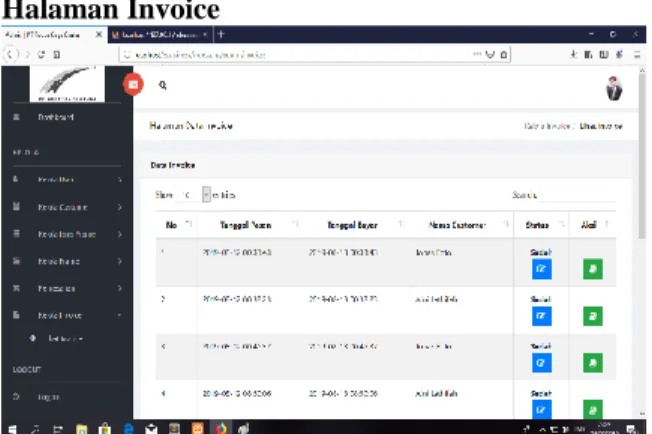The height and width of the screenshot is (434, 652).
Task: Click the page vertical scrollbar
Action: coord(642,154)
